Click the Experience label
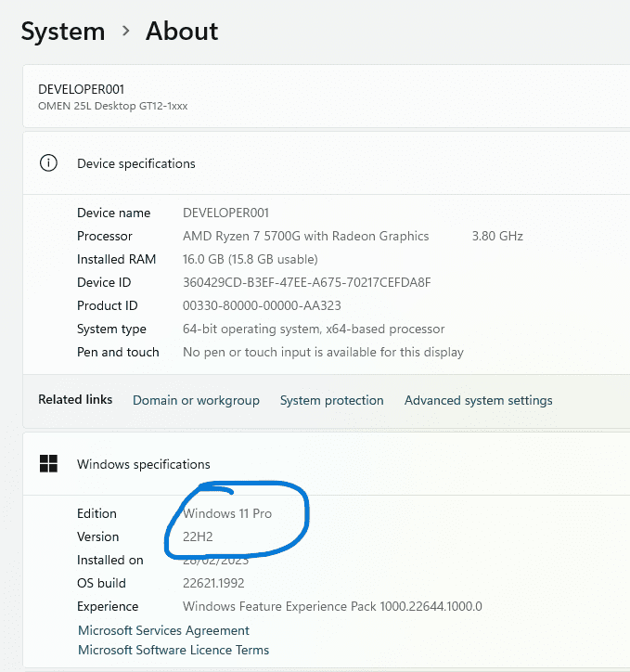Image resolution: width=630 pixels, height=672 pixels. tap(108, 607)
